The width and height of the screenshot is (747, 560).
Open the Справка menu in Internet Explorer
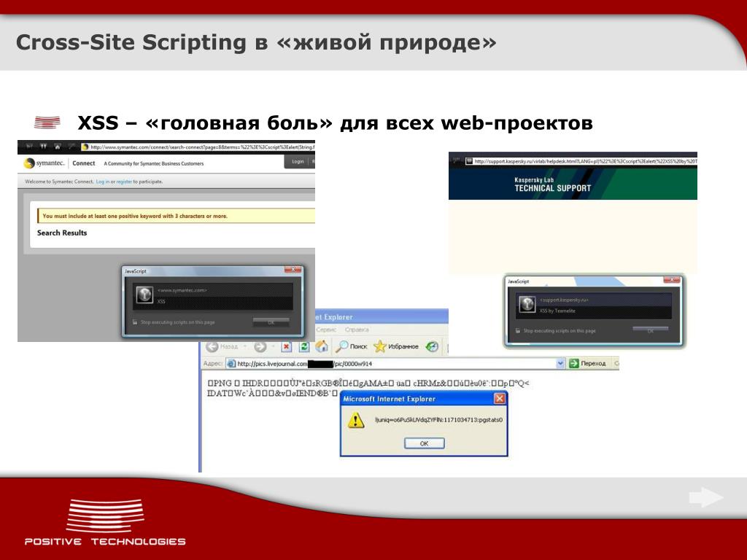pos(357,330)
